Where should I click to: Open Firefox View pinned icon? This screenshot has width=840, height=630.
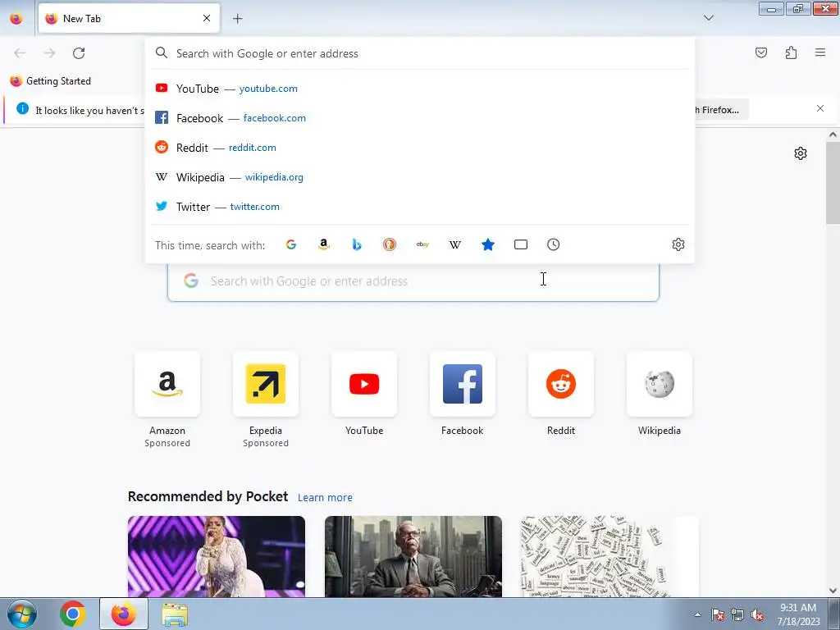click(16, 18)
